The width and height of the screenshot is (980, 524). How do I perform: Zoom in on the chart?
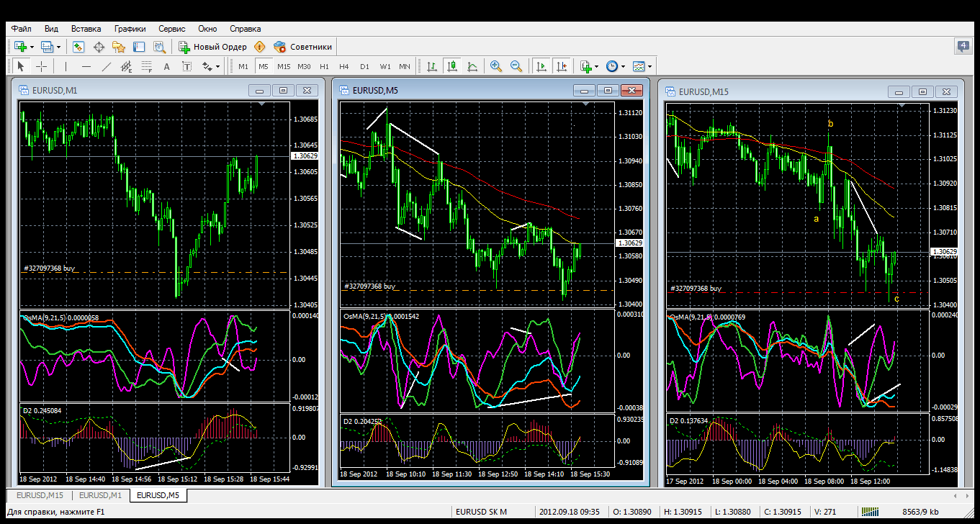496,66
